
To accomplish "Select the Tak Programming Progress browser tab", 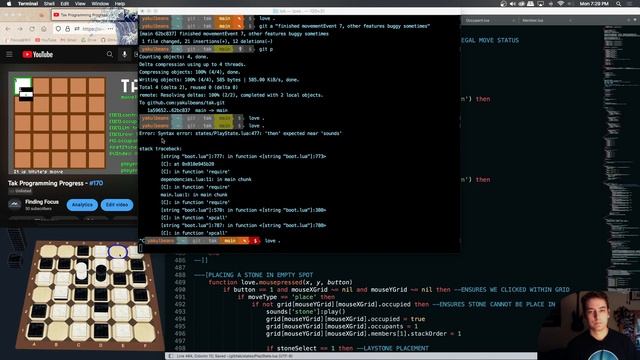I will 84,15.
